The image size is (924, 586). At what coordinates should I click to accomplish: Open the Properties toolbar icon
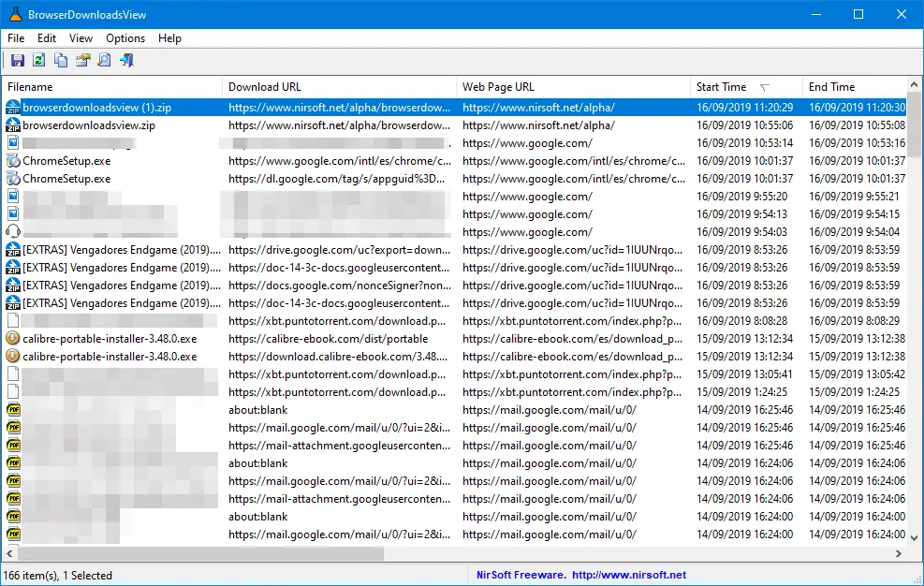82,60
